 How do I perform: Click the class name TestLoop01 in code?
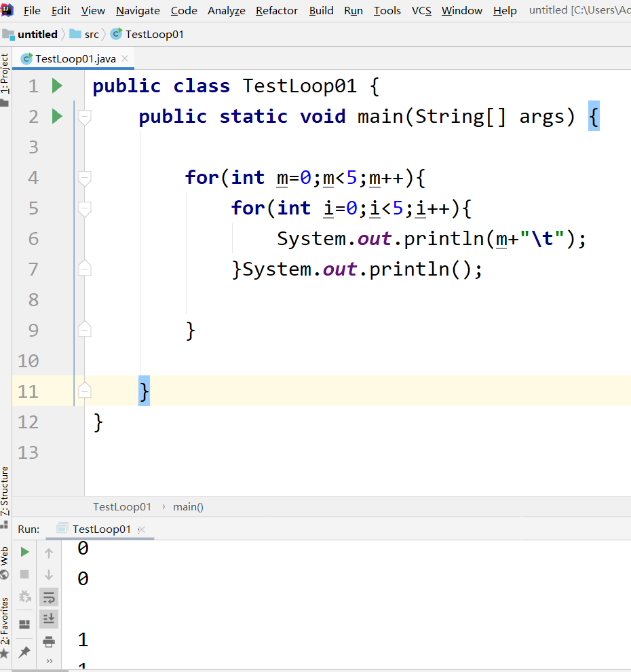point(299,86)
